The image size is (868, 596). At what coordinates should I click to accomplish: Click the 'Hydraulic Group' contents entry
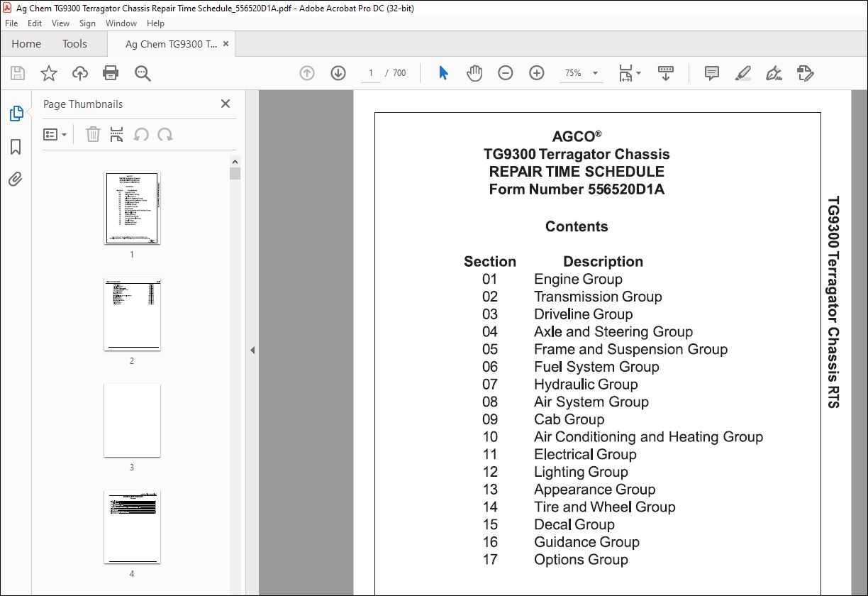[586, 385]
